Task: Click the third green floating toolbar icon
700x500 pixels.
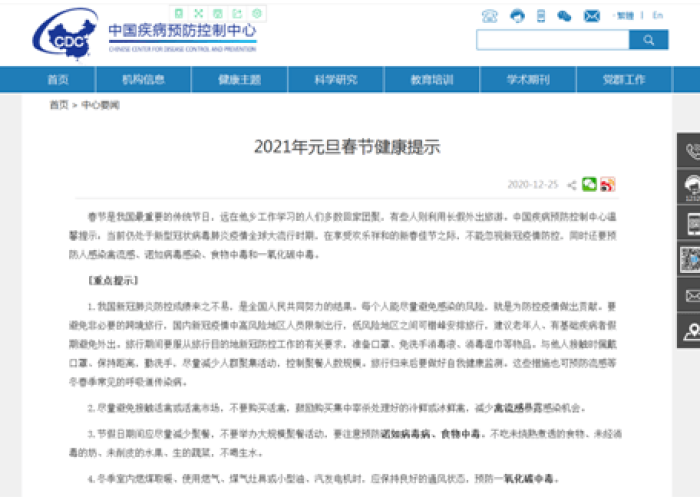Action: 218,13
